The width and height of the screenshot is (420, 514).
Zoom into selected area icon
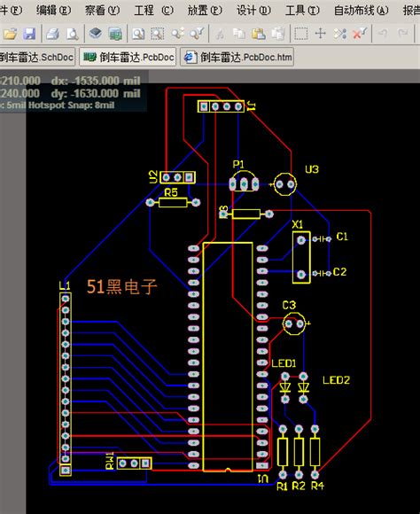[158, 34]
